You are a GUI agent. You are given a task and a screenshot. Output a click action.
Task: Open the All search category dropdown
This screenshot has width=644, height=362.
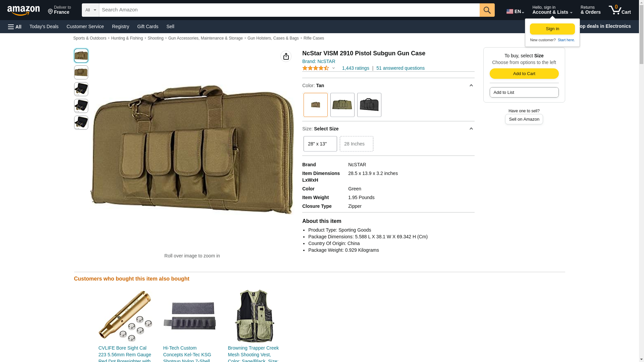pyautogui.click(x=90, y=10)
